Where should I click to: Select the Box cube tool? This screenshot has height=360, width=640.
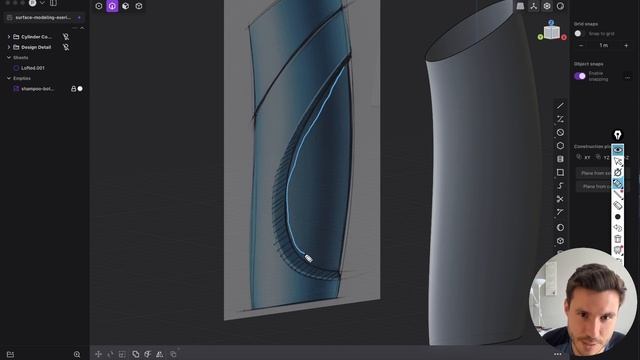[x=560, y=241]
